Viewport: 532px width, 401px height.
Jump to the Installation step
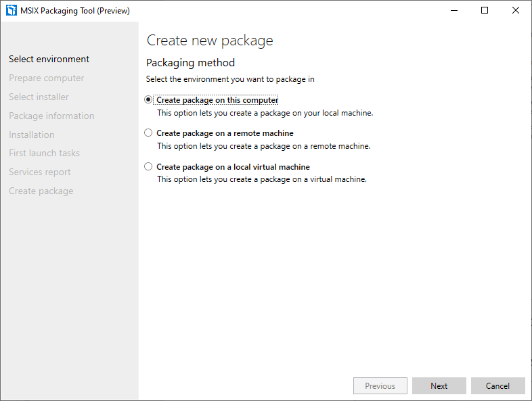pos(31,135)
